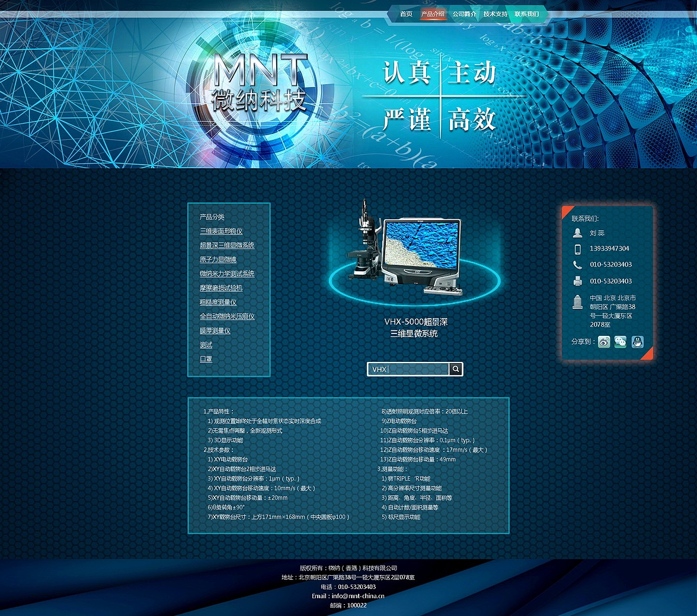Share to QQ icon

coord(638,342)
